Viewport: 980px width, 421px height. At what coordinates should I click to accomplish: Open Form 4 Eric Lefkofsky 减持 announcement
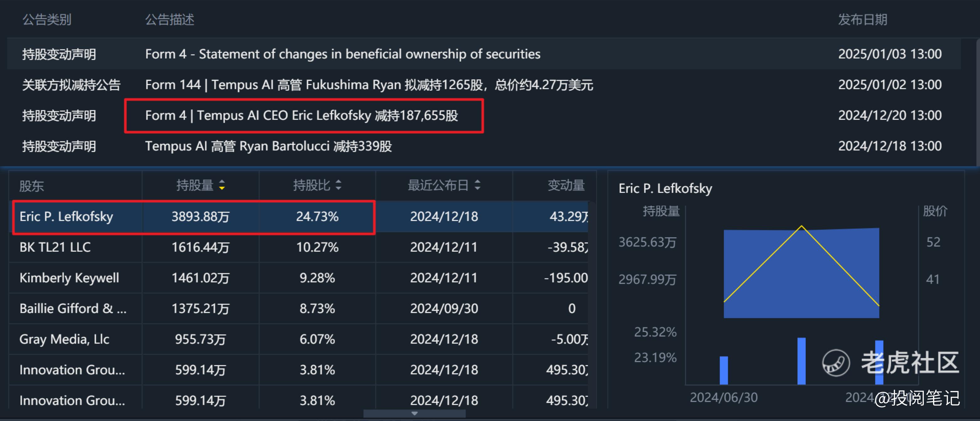[x=301, y=116]
